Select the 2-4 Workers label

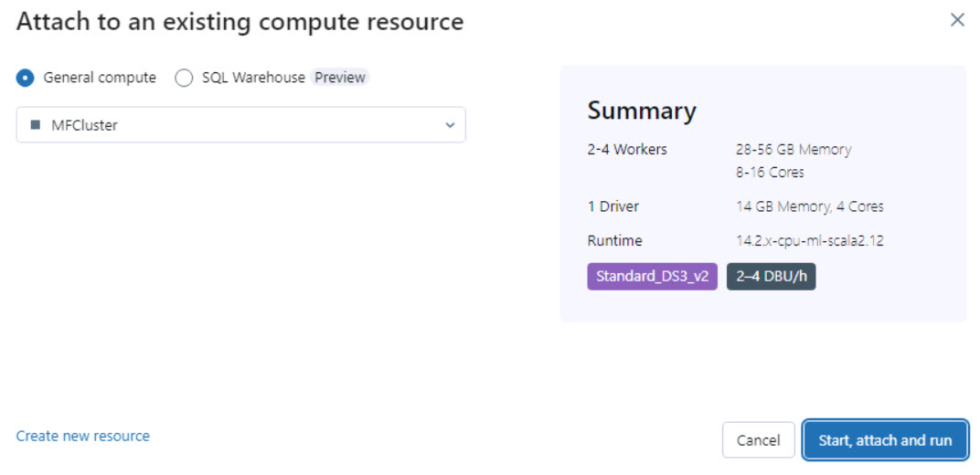click(627, 149)
